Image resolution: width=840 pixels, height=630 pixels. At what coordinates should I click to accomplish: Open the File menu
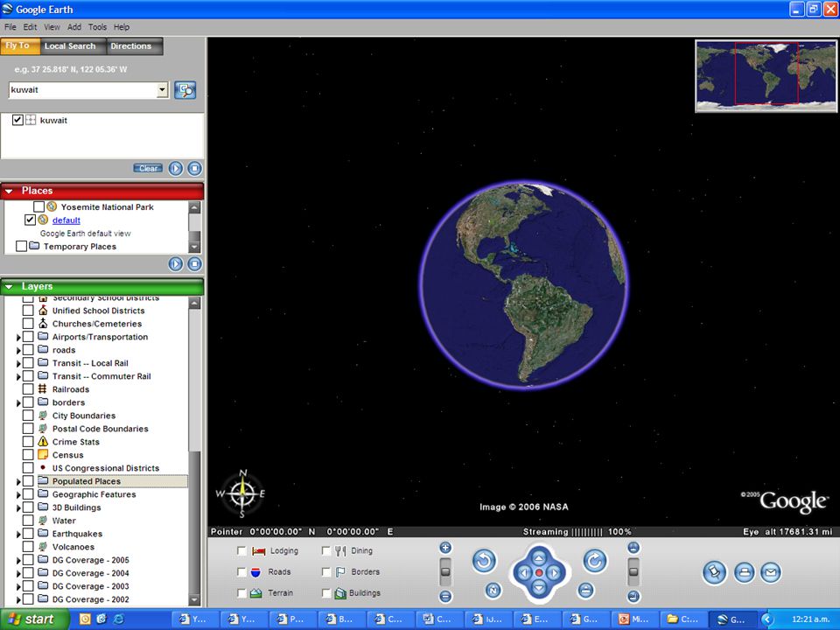10,27
